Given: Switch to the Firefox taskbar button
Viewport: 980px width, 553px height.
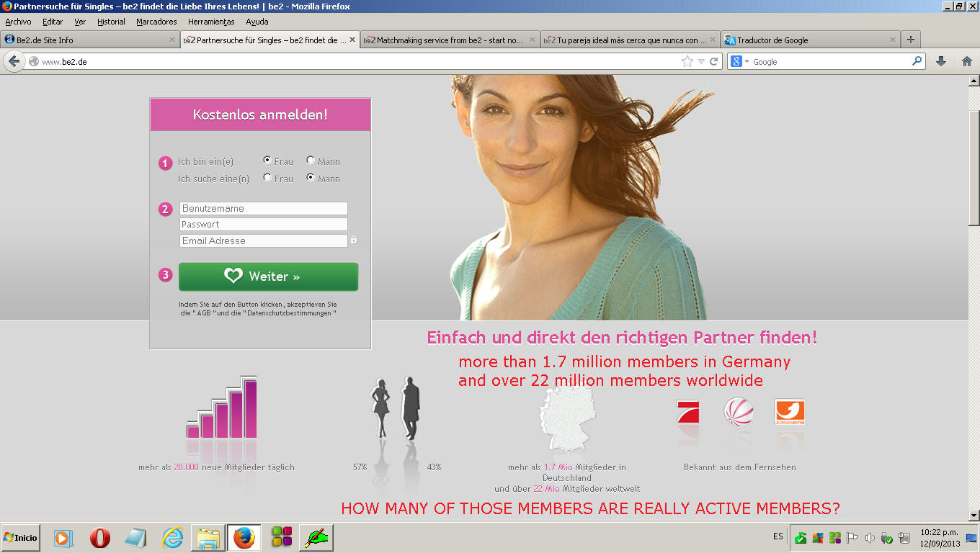Looking at the screenshot, I should [244, 538].
